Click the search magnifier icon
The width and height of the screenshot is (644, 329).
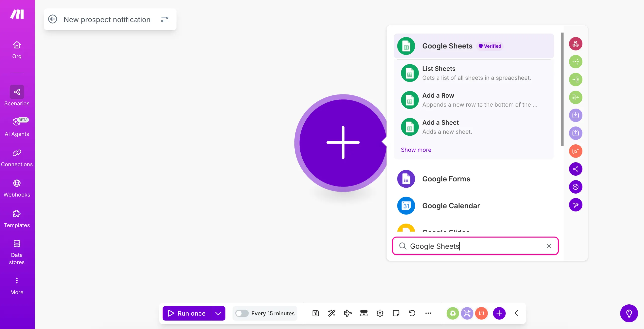pos(402,246)
